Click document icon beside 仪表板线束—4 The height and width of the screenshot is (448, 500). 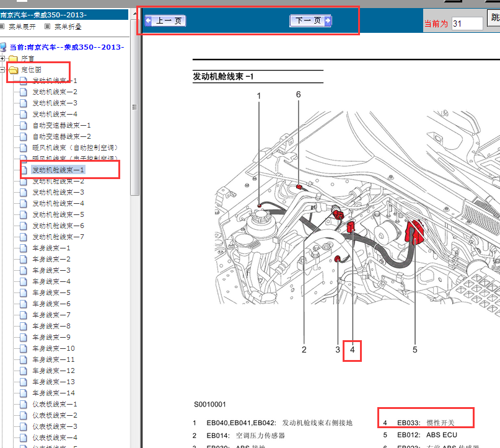24,438
